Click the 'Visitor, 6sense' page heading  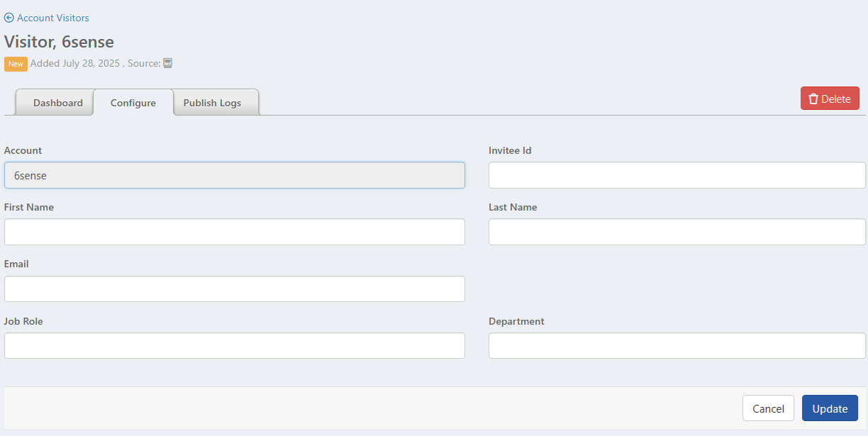pyautogui.click(x=59, y=41)
